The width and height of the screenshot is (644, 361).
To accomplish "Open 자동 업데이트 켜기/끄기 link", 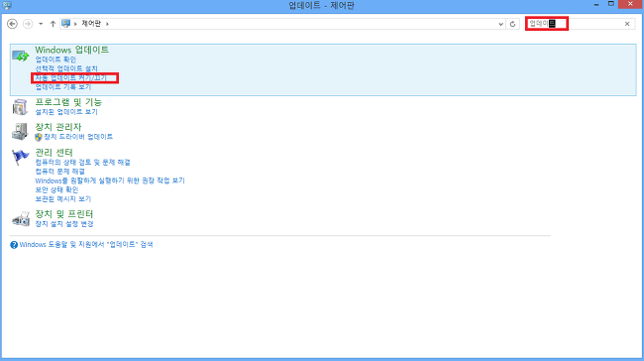I will [x=70, y=77].
